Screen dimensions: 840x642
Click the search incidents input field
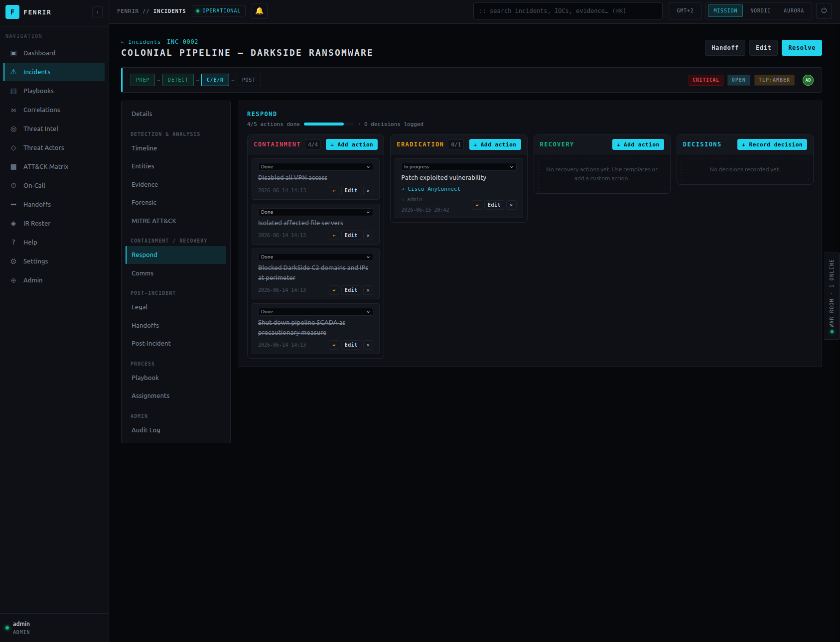tap(568, 11)
